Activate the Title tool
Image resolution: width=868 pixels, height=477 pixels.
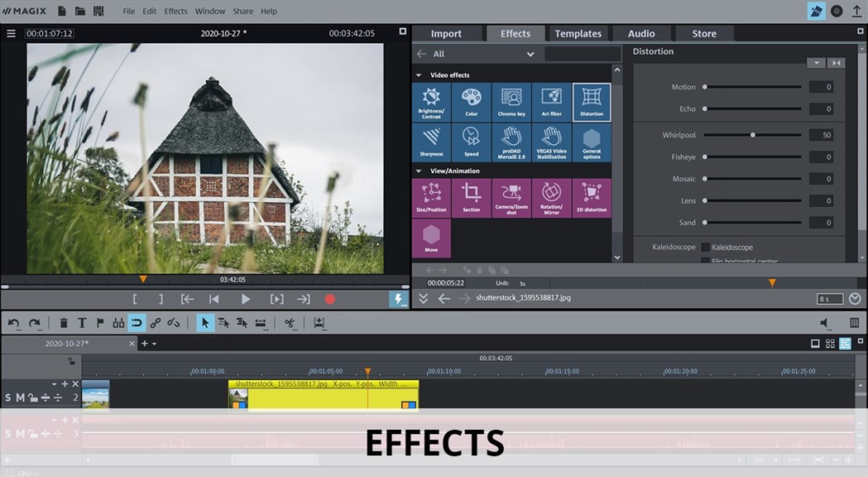click(80, 322)
